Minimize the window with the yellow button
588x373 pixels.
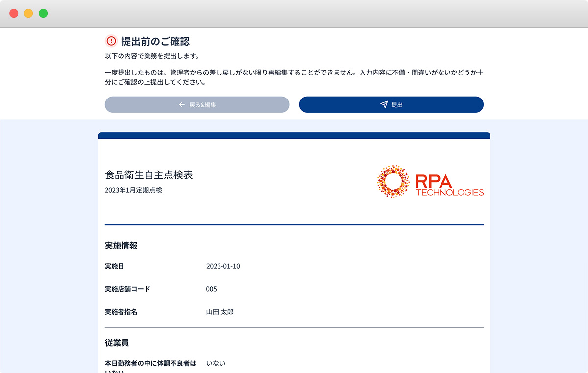point(28,13)
